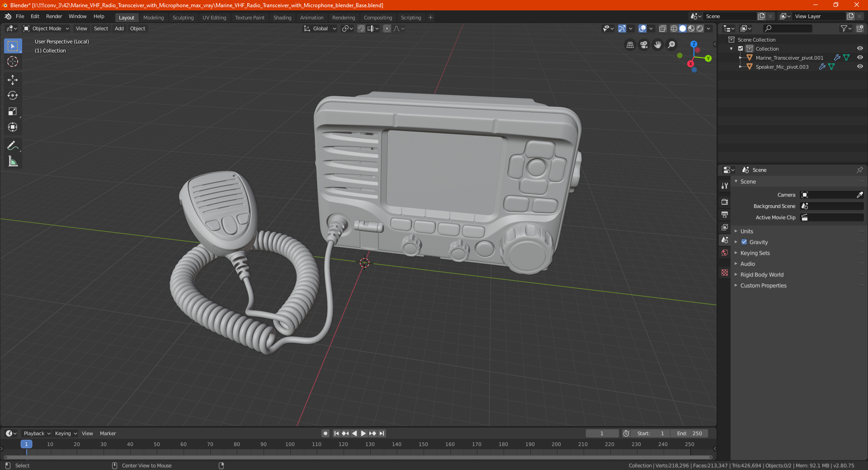The width and height of the screenshot is (868, 470).
Task: Toggle viewport gizmos button
Action: (x=622, y=28)
